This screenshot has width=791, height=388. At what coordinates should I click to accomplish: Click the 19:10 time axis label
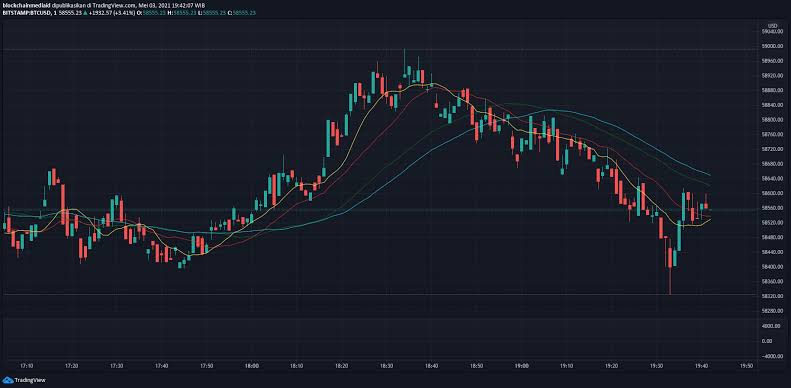567,365
